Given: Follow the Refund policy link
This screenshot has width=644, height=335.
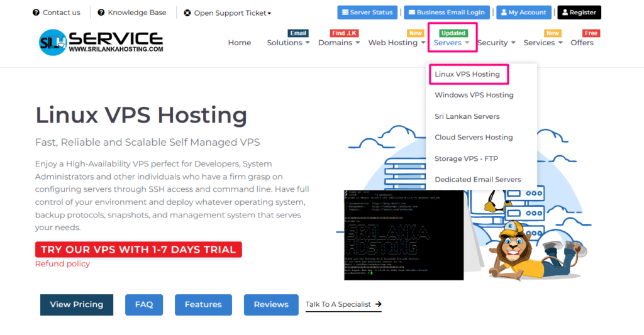Looking at the screenshot, I should click(x=62, y=263).
